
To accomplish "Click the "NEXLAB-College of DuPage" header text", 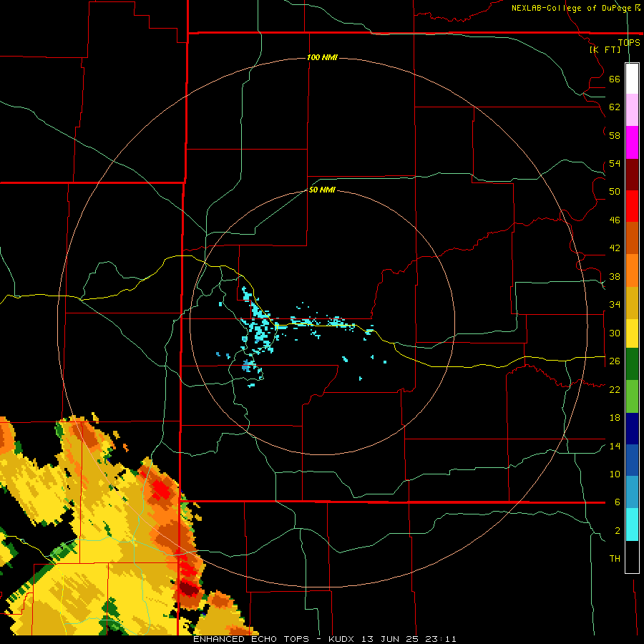I will pos(571,8).
